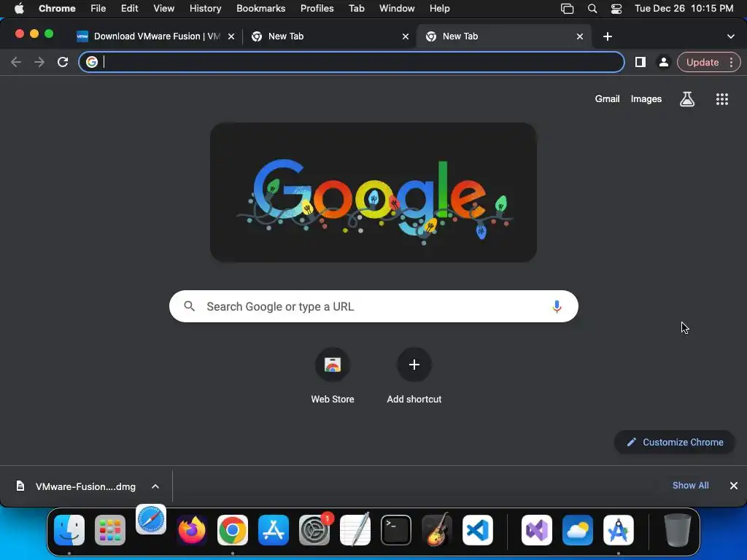Click the Chrome icon in the Dock
This screenshot has width=747, height=560.
click(233, 530)
